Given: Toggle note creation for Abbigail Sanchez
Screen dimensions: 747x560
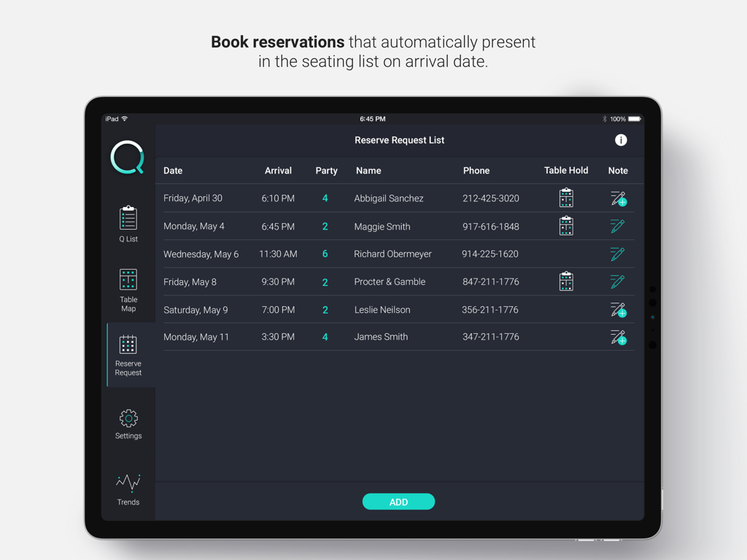Looking at the screenshot, I should coord(618,198).
